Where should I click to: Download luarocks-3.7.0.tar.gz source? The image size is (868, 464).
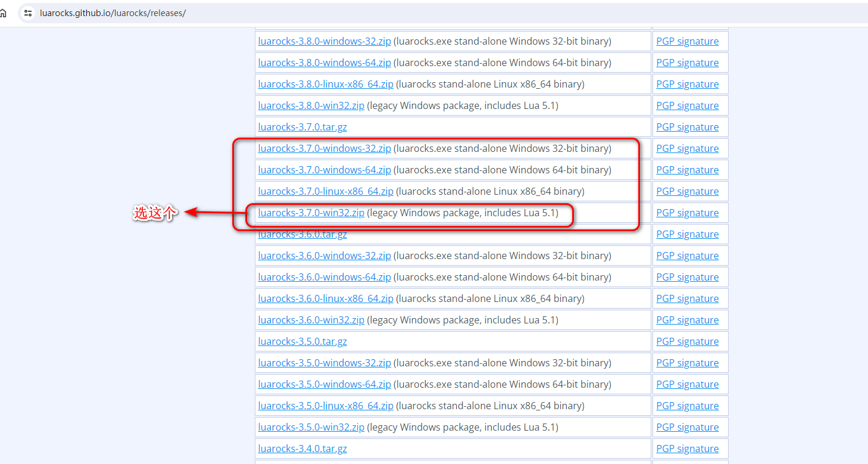(x=302, y=127)
